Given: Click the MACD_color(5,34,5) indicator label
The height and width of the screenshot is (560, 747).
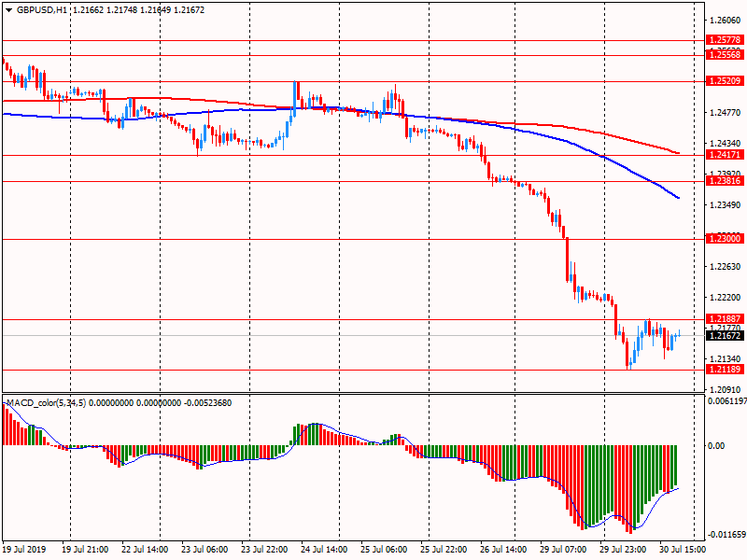Looking at the screenshot, I should coord(46,403).
